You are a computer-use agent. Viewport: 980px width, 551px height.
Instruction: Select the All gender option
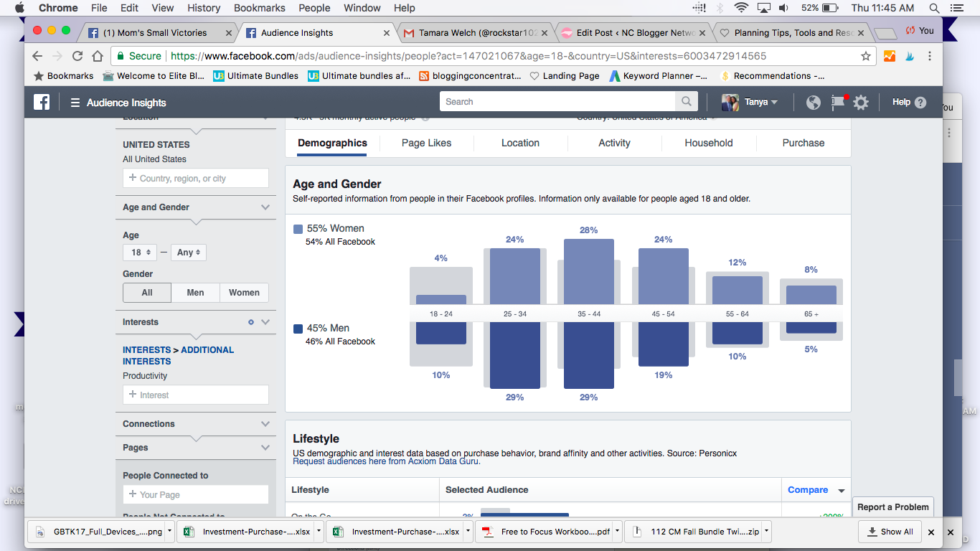[x=147, y=293]
